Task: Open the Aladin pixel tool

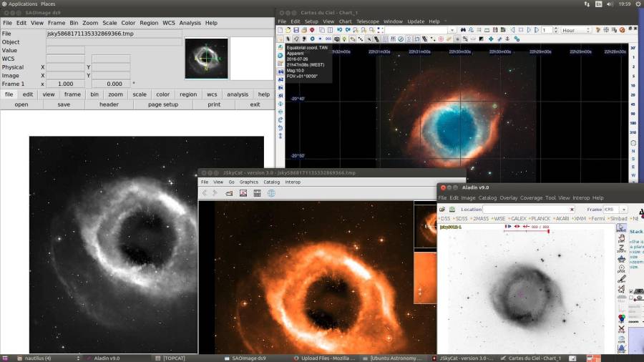Action: [x=621, y=348]
